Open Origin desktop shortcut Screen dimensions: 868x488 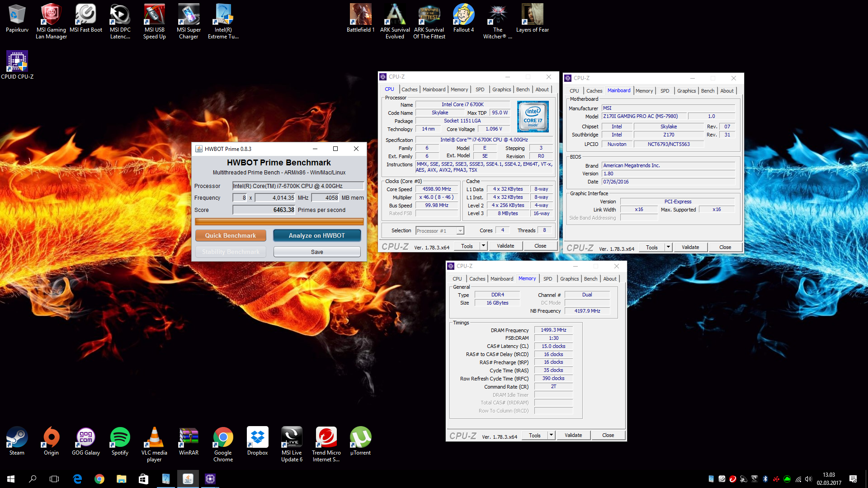pyautogui.click(x=51, y=441)
